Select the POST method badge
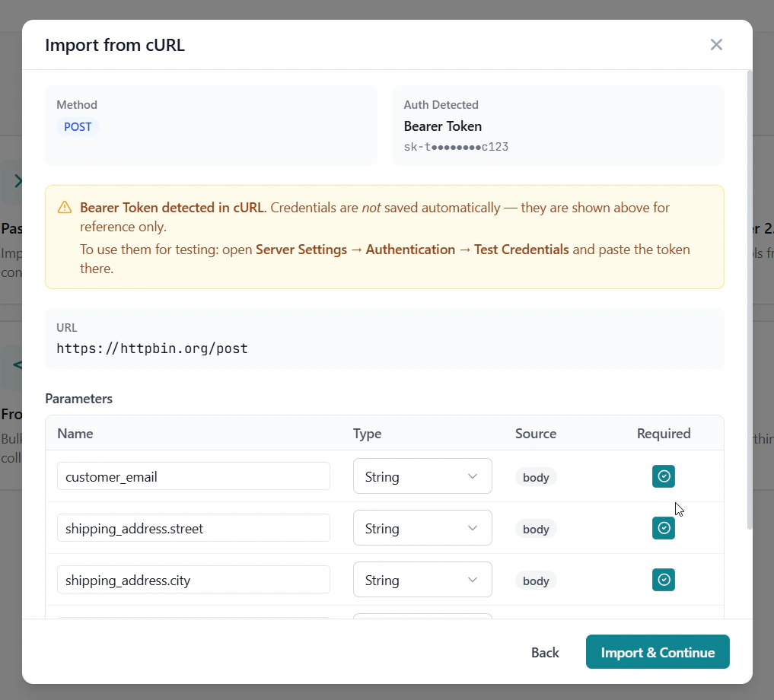The height and width of the screenshot is (700, 774). pyautogui.click(x=78, y=127)
